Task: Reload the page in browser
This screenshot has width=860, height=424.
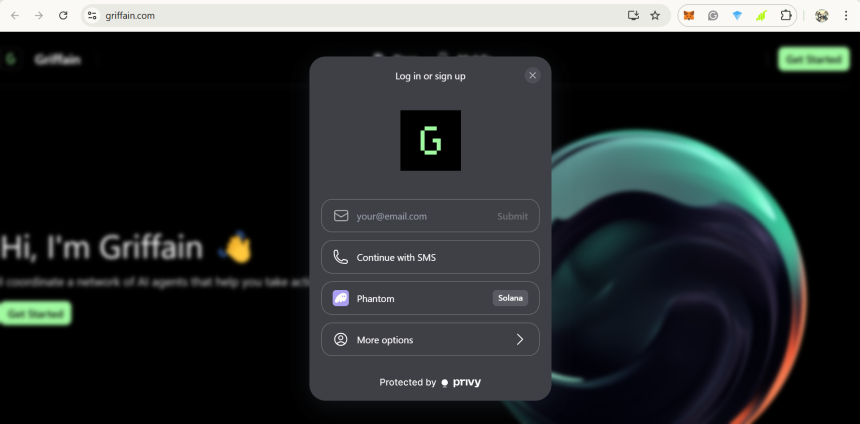Action: pyautogui.click(x=63, y=15)
